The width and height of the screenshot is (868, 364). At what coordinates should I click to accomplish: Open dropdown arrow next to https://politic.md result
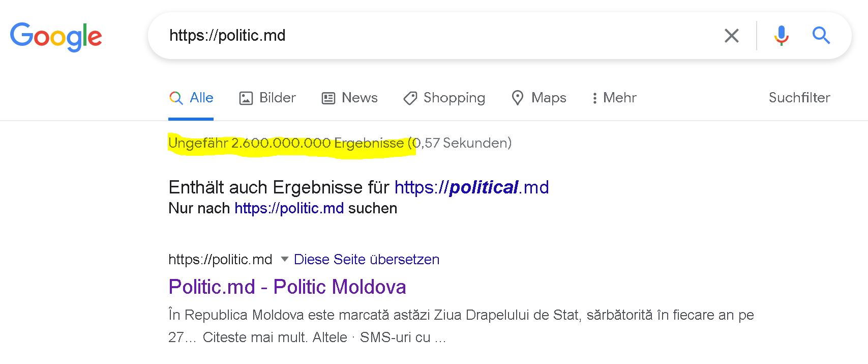coord(285,259)
